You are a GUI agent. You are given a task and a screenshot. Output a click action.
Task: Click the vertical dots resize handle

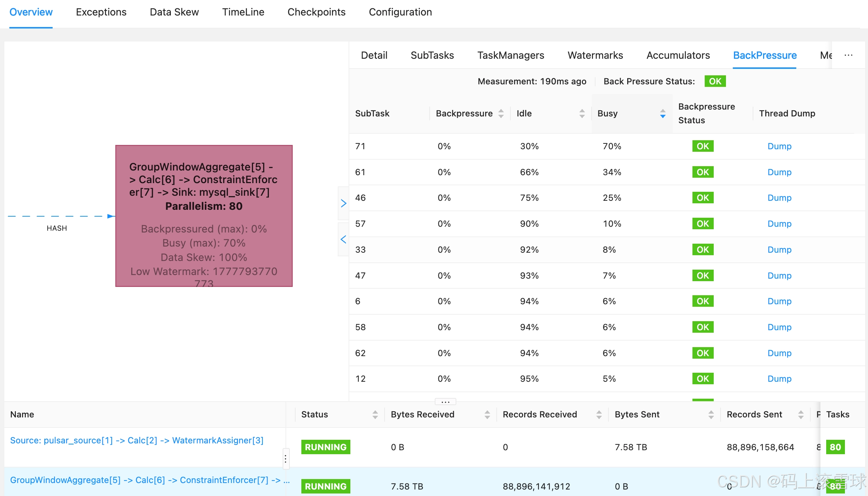[285, 459]
